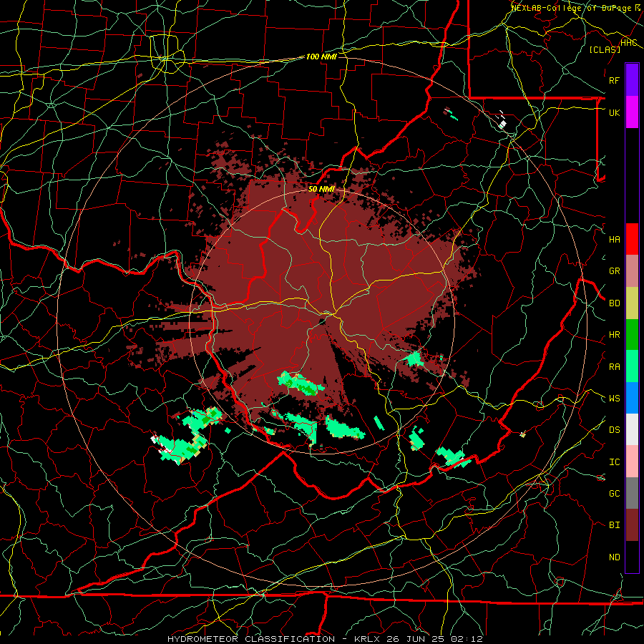Click the IC legend label
This screenshot has height=644, width=644.
(x=615, y=462)
